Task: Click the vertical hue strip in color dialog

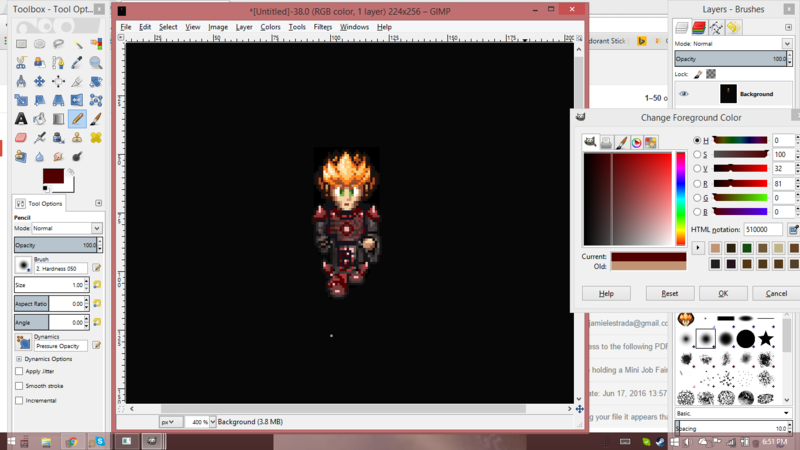Action: 681,199
